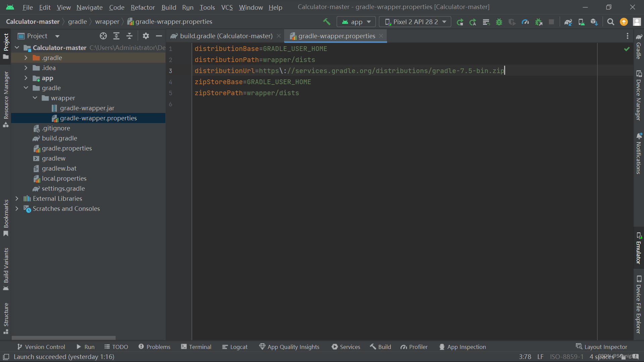The height and width of the screenshot is (362, 644).
Task: Click the Profile app gauge icon
Action: (525, 22)
